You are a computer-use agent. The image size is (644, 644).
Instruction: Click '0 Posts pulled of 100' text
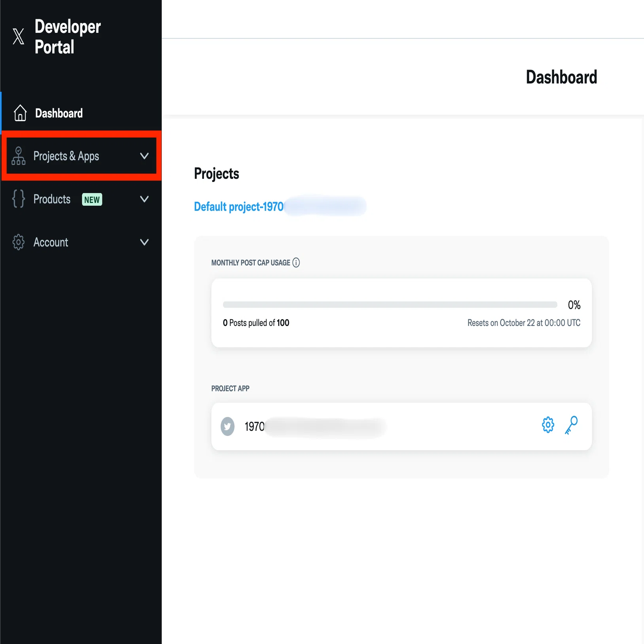click(256, 323)
